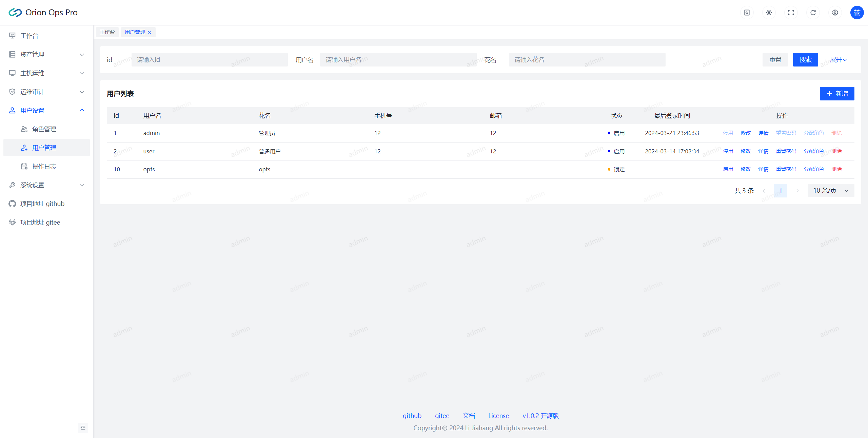Enable the locked opts account via 启用

click(x=728, y=169)
